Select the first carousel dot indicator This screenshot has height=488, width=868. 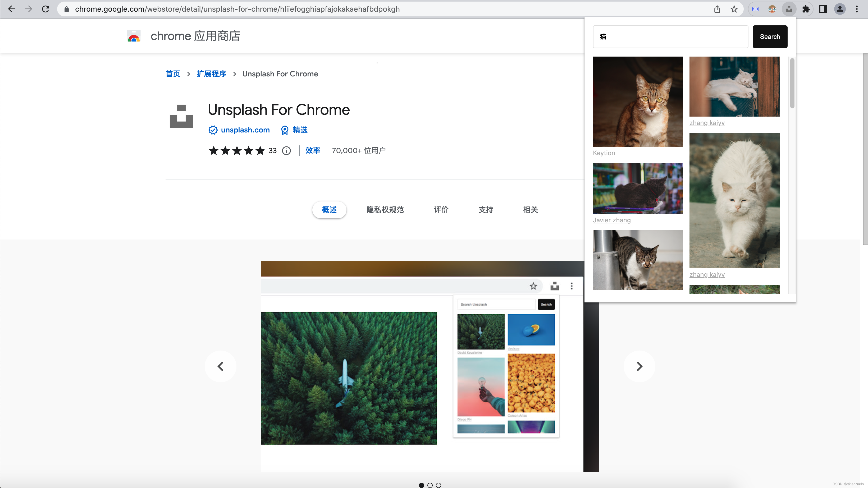click(421, 485)
